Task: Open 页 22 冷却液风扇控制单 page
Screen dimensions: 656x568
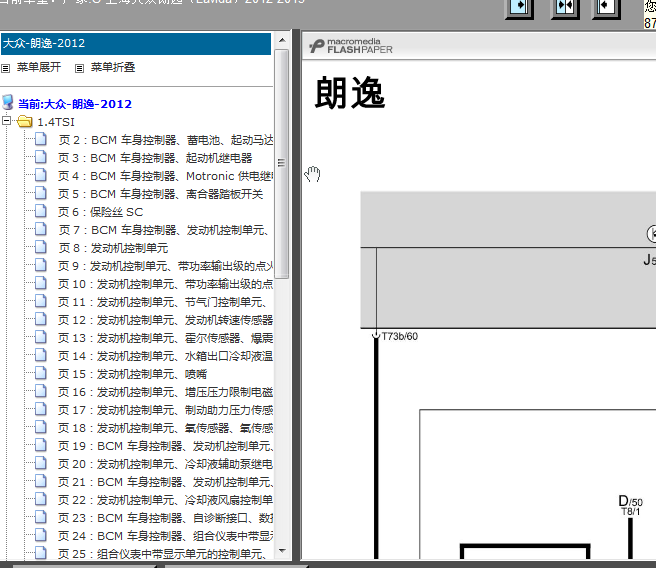Action: [166, 500]
